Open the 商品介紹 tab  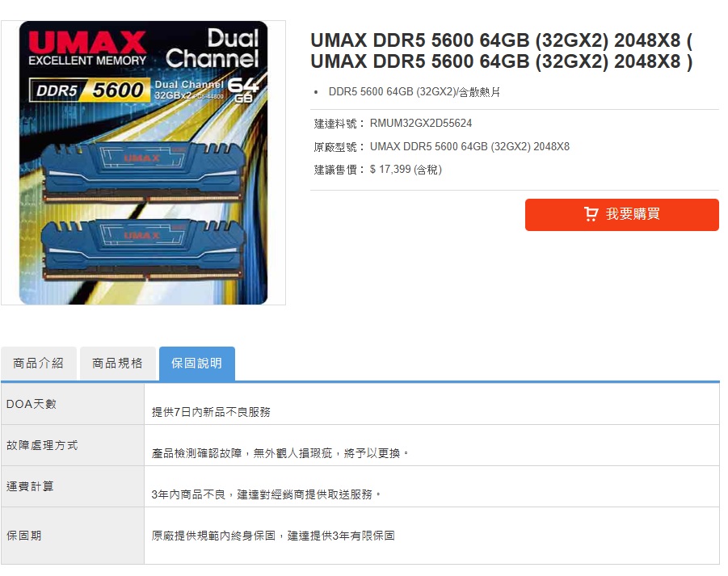click(x=39, y=364)
